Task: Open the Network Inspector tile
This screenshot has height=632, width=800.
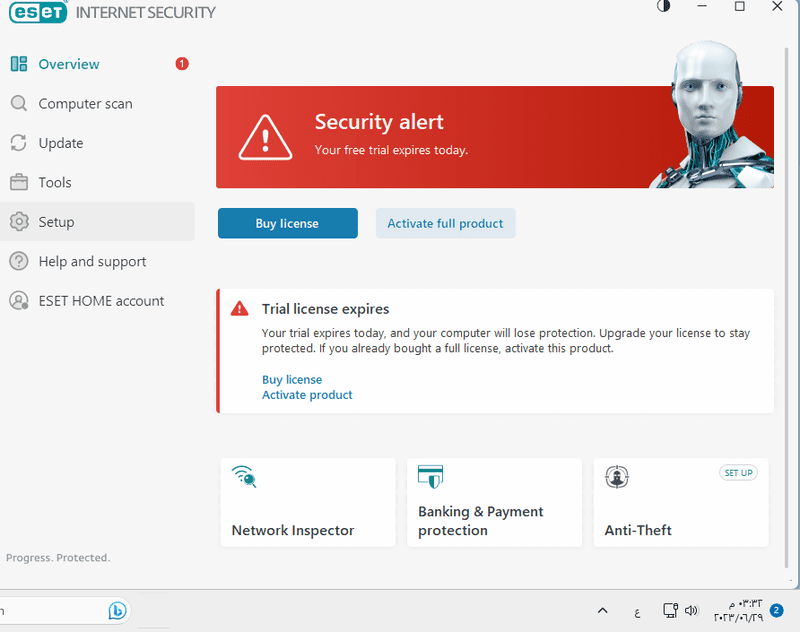Action: (x=308, y=502)
